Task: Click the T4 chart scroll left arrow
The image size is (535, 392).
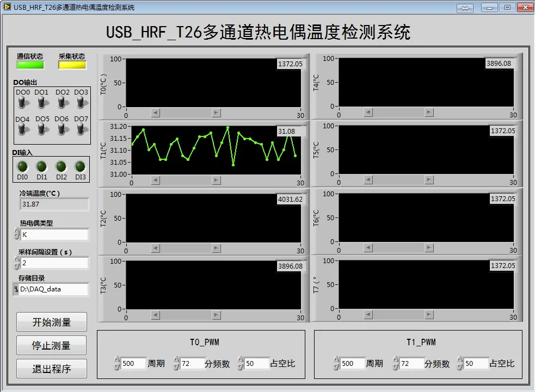Action: point(368,112)
